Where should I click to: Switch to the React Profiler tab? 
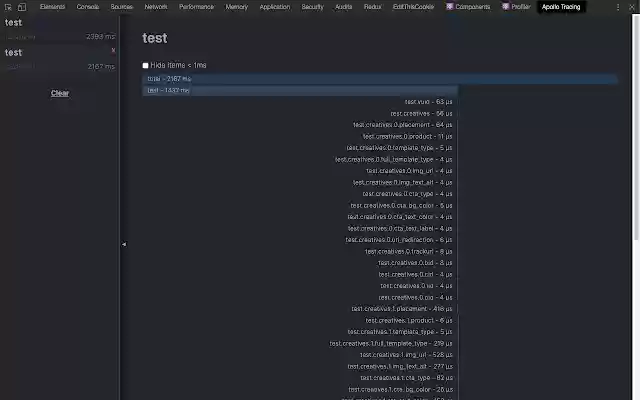tap(516, 7)
